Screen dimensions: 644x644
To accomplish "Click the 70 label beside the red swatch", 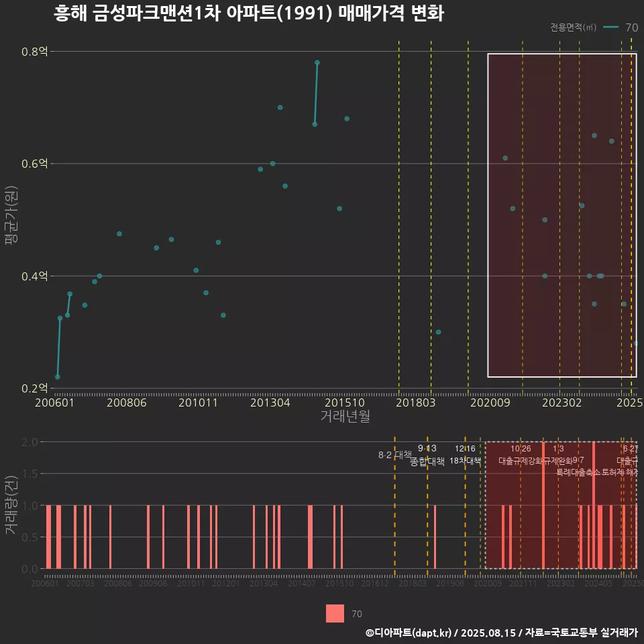I will pyautogui.click(x=357, y=614).
